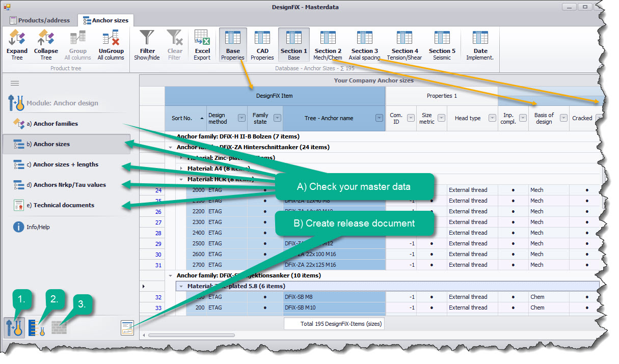
Task: Click sort value 2600 in row 30
Action: [196, 254]
